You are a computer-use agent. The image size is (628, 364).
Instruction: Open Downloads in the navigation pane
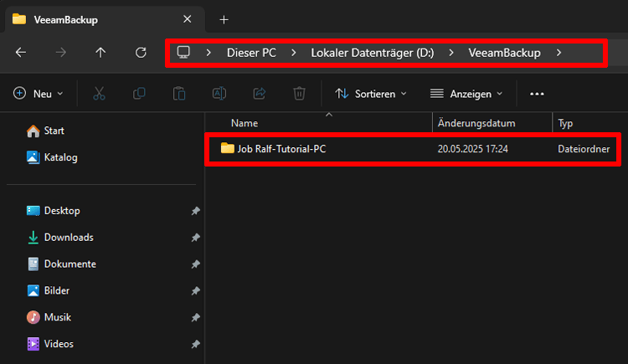(x=60, y=238)
